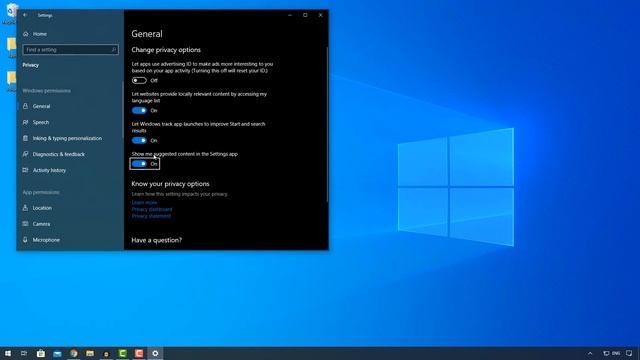This screenshot has height=360, width=640.
Task: Open the network icon in system tray
Action: tap(606, 353)
